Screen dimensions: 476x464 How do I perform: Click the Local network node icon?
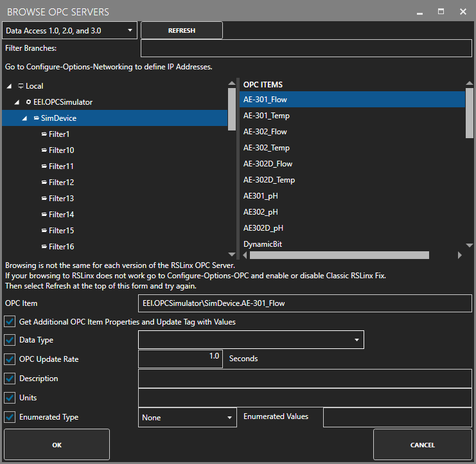21,86
